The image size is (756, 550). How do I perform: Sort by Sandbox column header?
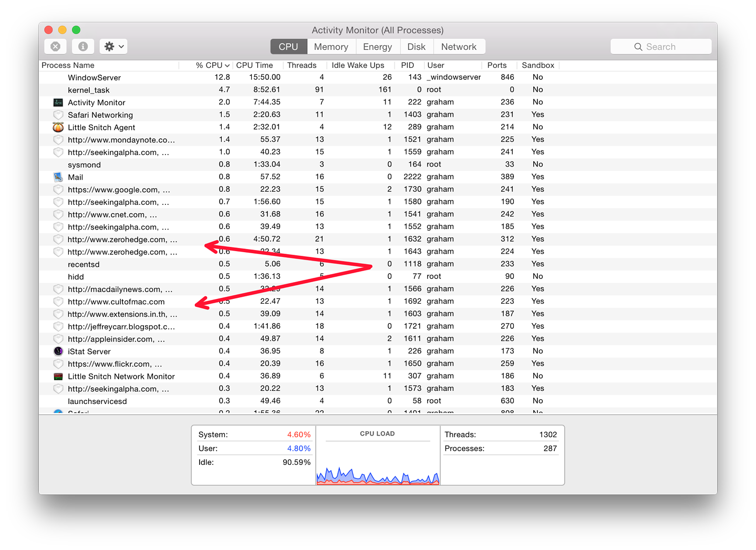(538, 65)
